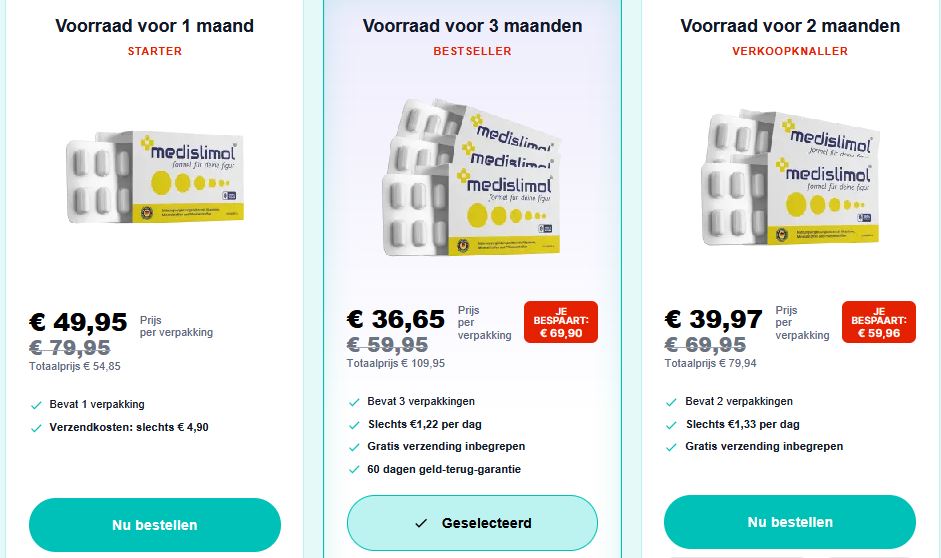Click the checkmark beside Bevat 2 verpakkingen

click(672, 402)
